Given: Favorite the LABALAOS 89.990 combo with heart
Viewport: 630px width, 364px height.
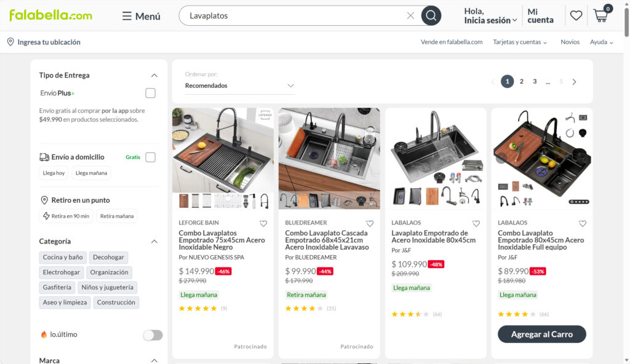Looking at the screenshot, I should point(582,223).
